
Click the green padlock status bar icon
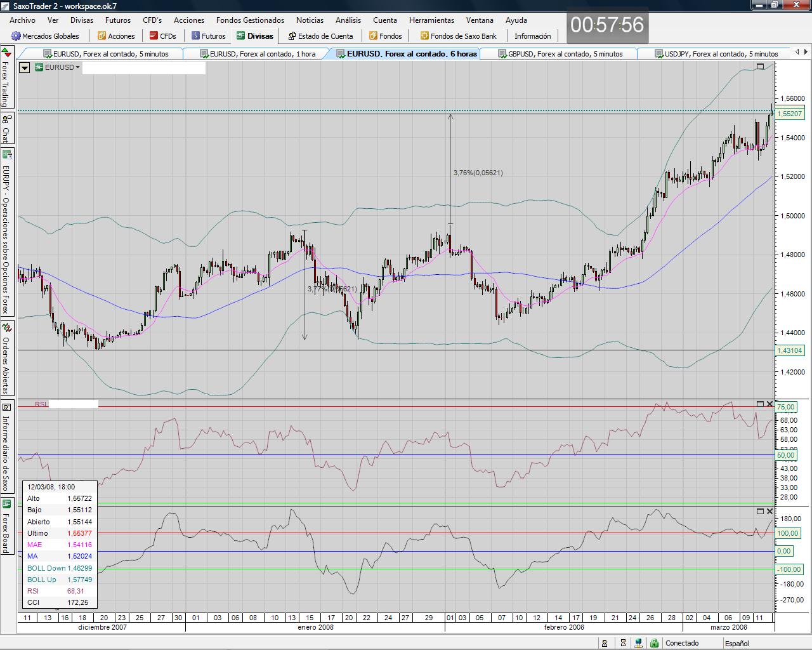(654, 643)
